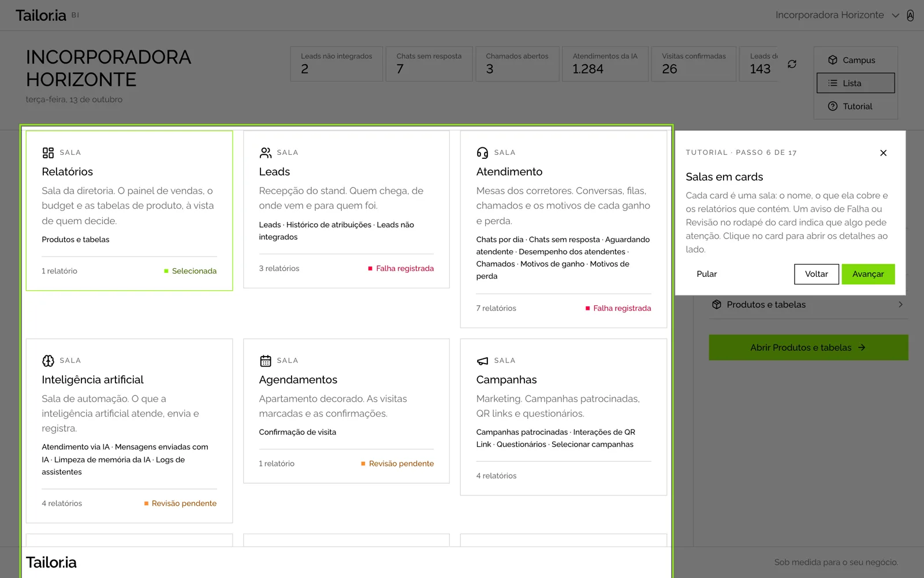Expand the Incorporadora Horizonte dropdown chevron
The width and height of the screenshot is (924, 578).
click(895, 16)
